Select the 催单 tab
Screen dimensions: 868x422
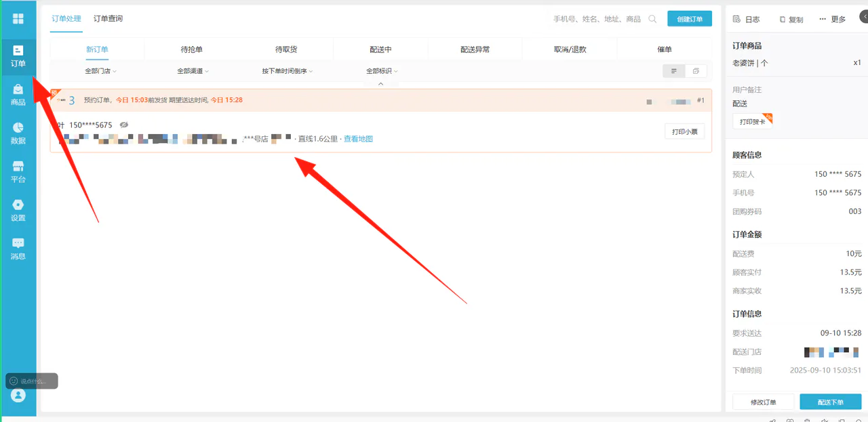pos(665,49)
